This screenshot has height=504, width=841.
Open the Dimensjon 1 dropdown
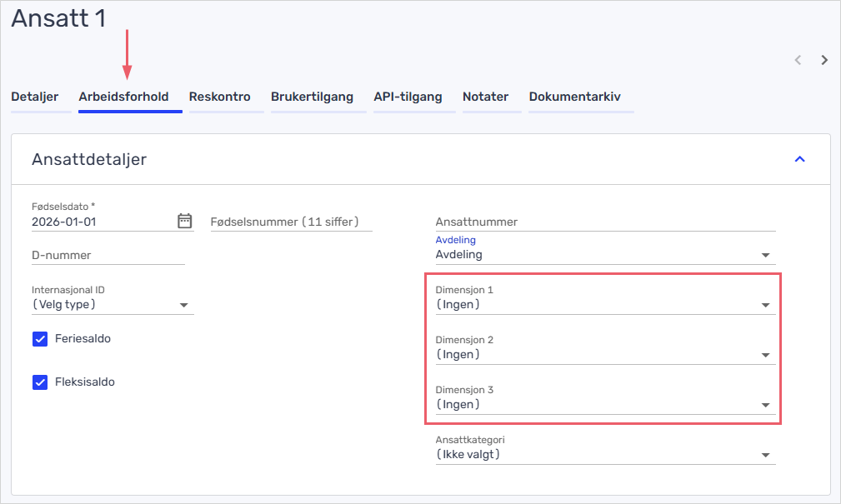click(604, 305)
